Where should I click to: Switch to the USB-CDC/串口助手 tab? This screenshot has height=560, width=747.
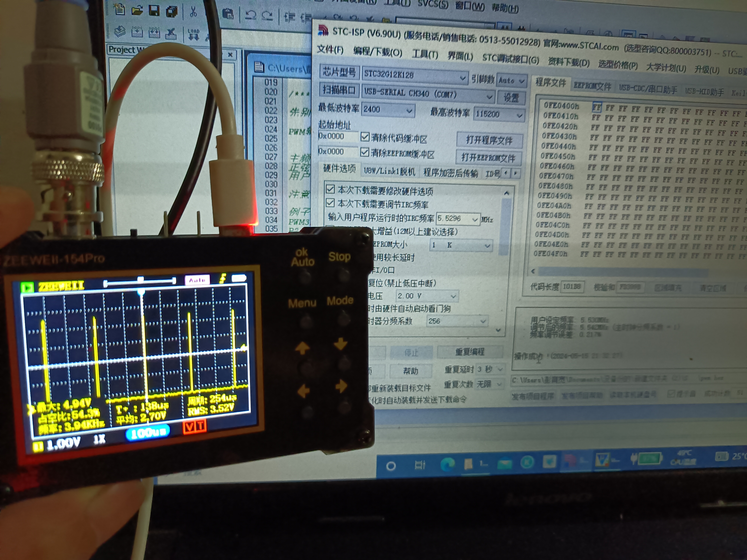pos(648,89)
